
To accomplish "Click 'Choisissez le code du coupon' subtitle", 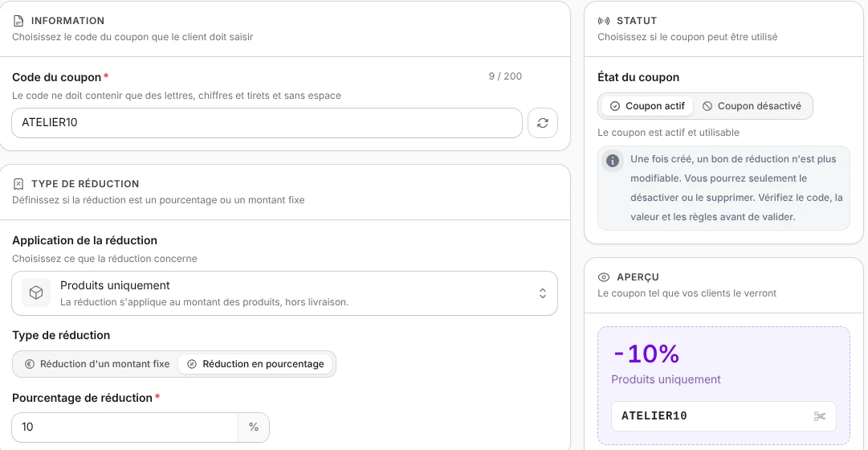I will pyautogui.click(x=132, y=37).
